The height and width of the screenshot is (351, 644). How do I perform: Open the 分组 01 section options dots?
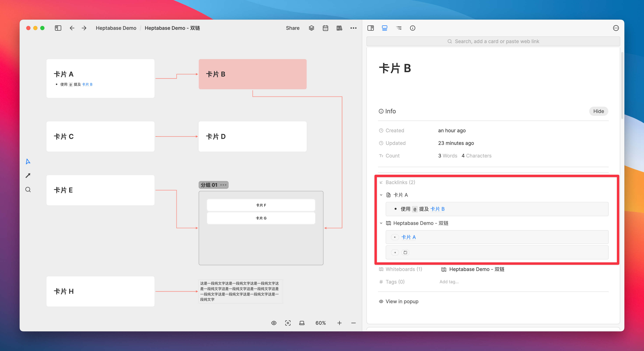coord(223,185)
